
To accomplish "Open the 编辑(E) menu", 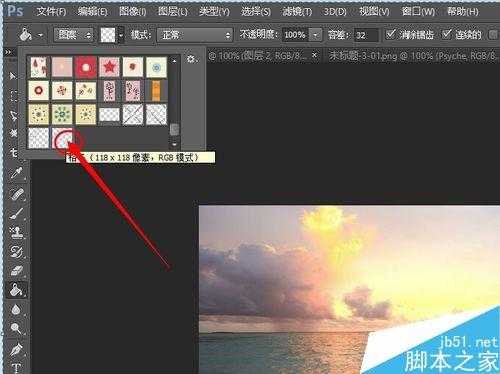I will tap(92, 12).
